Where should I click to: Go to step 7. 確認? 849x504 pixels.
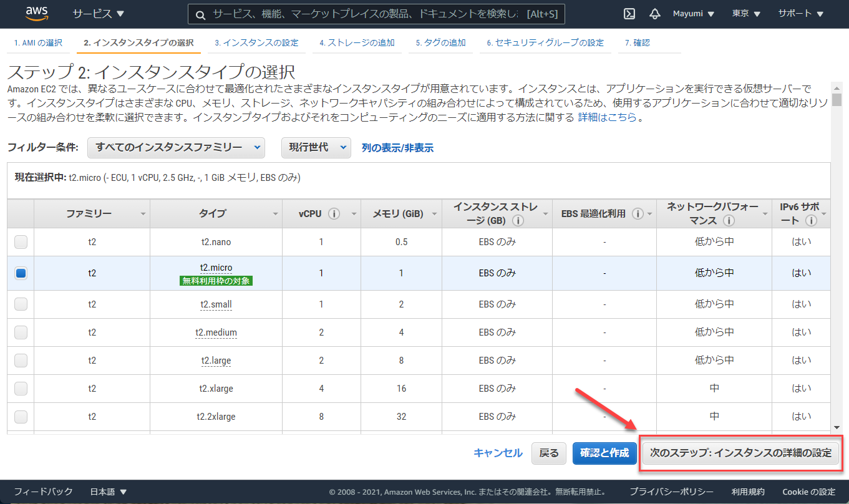(637, 42)
